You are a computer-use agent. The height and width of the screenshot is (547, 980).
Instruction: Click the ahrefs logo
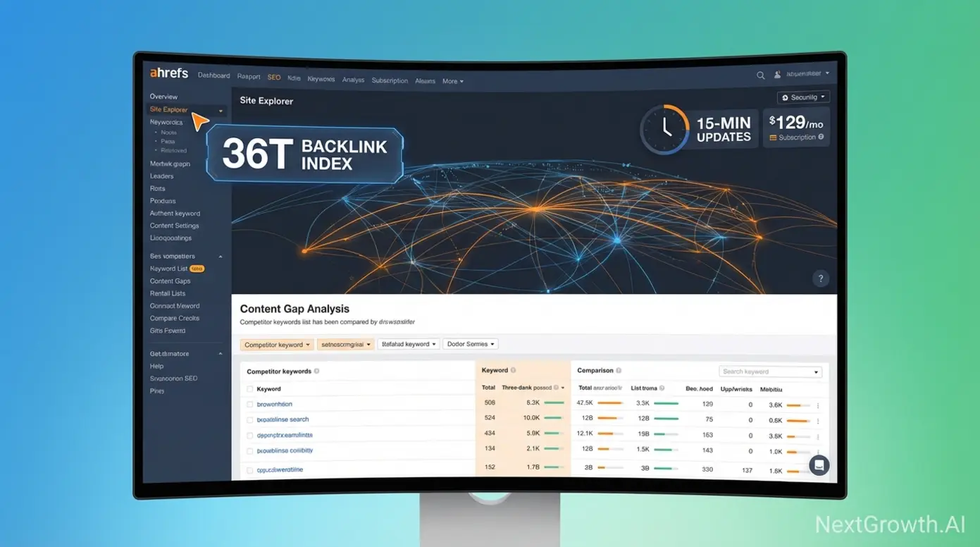point(168,73)
